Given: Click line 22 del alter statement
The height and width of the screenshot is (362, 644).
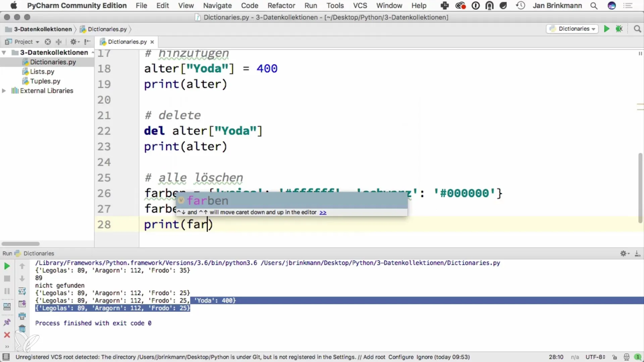Looking at the screenshot, I should 203,131.
